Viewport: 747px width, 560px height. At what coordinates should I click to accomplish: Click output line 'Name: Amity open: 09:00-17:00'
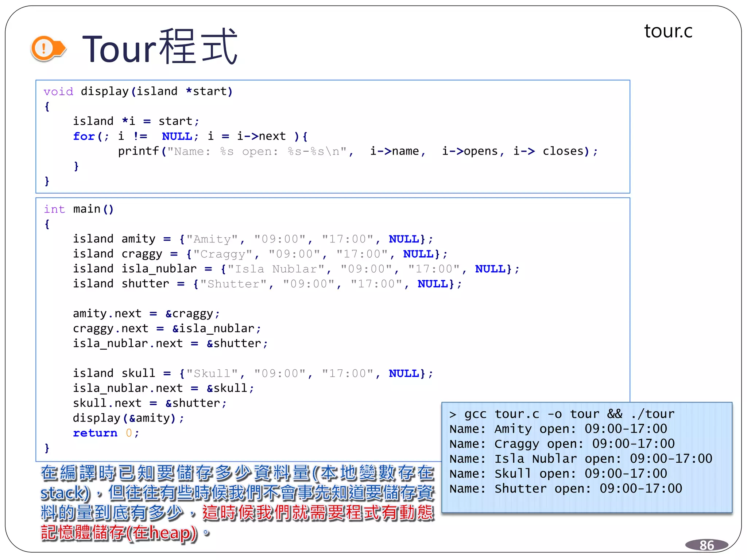tap(558, 429)
